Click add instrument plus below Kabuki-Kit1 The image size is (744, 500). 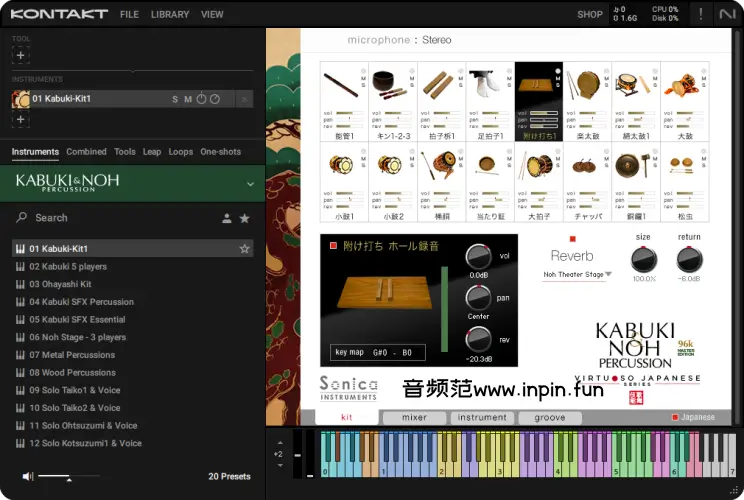pos(20,120)
